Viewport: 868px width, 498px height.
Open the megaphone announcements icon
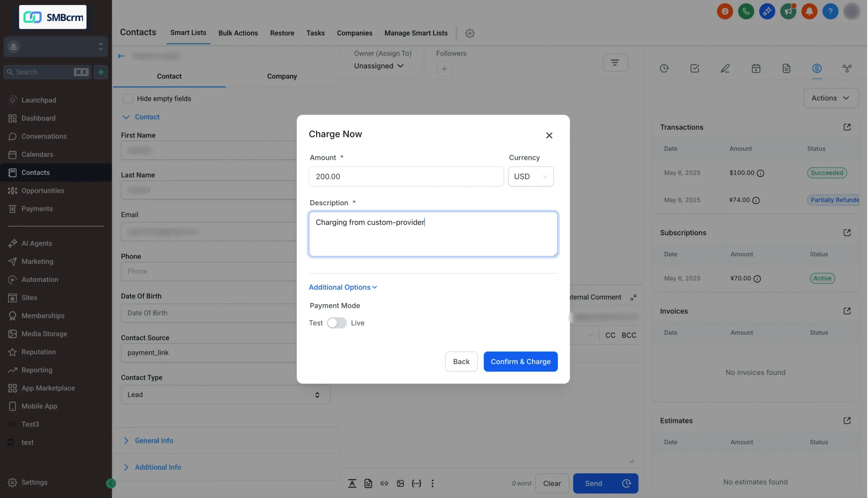click(788, 12)
